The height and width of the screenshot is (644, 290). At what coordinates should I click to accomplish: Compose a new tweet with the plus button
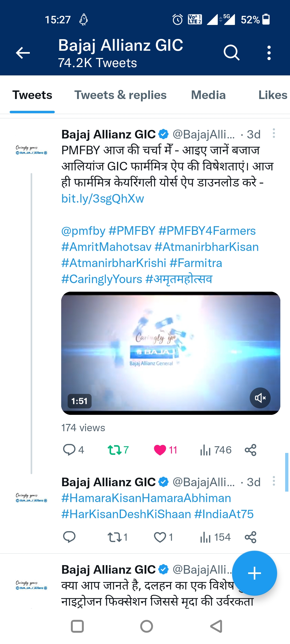tap(254, 573)
